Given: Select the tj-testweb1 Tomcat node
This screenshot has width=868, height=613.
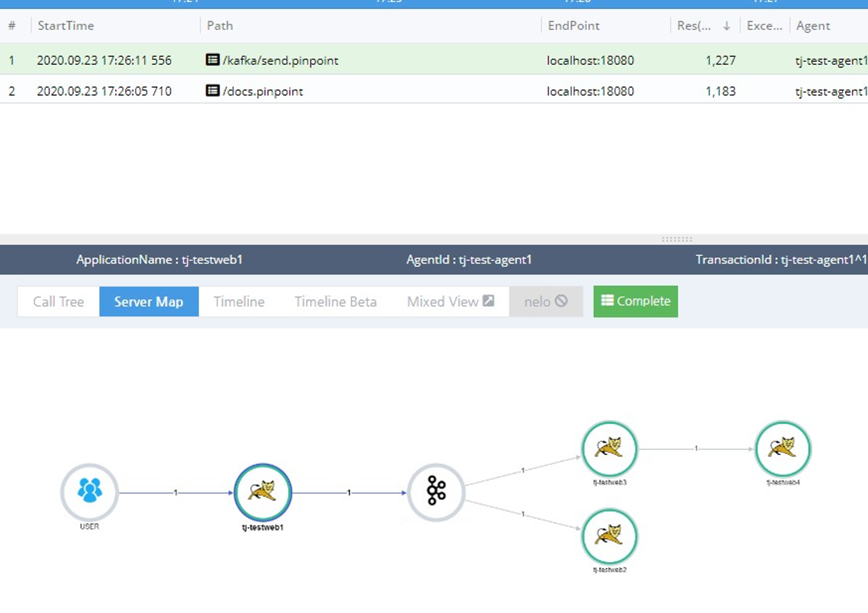Looking at the screenshot, I should [263, 492].
